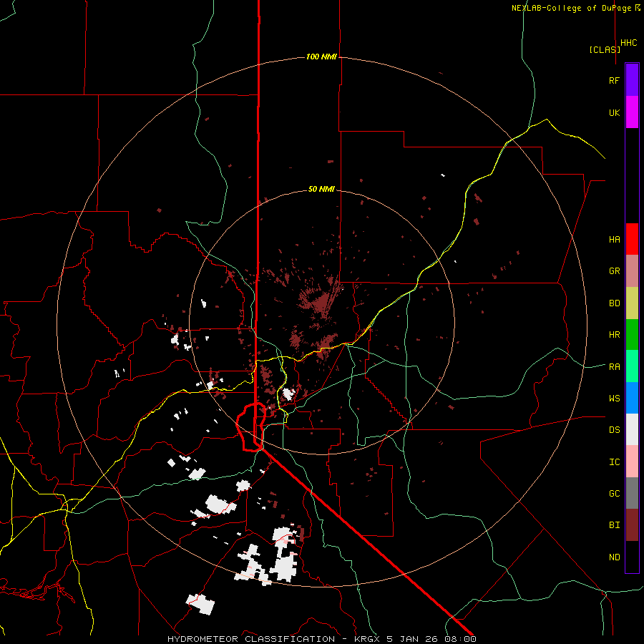Click the ND legend label
Screen dimensions: 644x644
point(614,557)
